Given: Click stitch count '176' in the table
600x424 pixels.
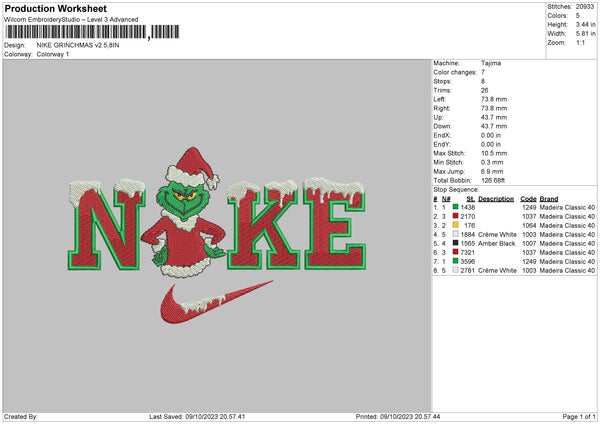Looking at the screenshot, I should tap(470, 225).
